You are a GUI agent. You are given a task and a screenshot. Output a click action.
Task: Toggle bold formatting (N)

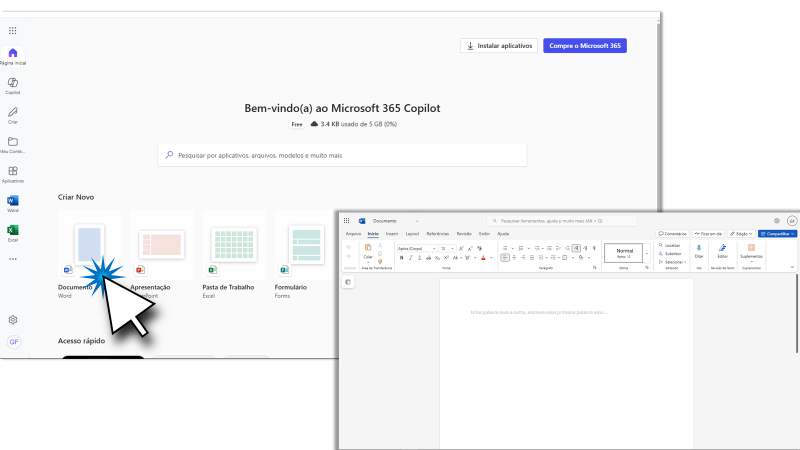(x=402, y=258)
